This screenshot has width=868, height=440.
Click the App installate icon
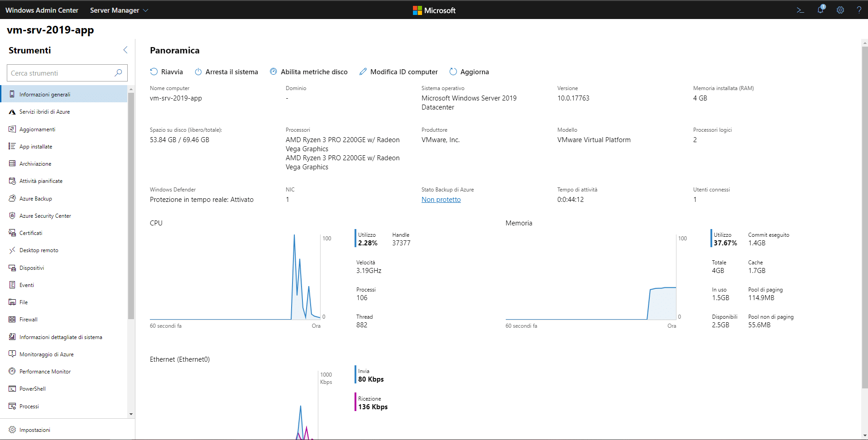coord(12,146)
